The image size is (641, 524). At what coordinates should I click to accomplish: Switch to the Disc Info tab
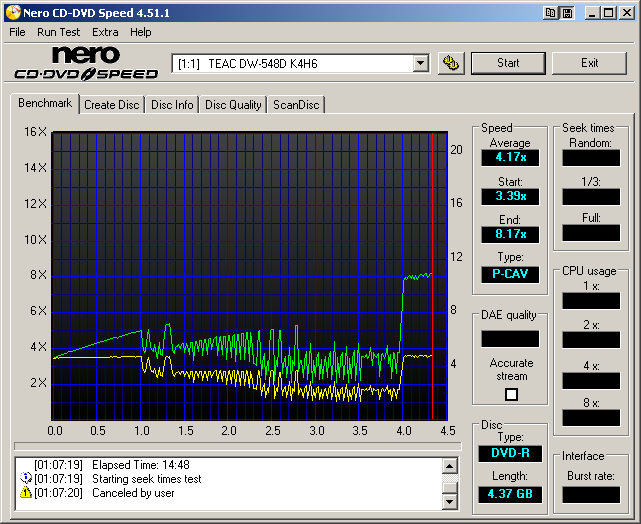coord(172,105)
